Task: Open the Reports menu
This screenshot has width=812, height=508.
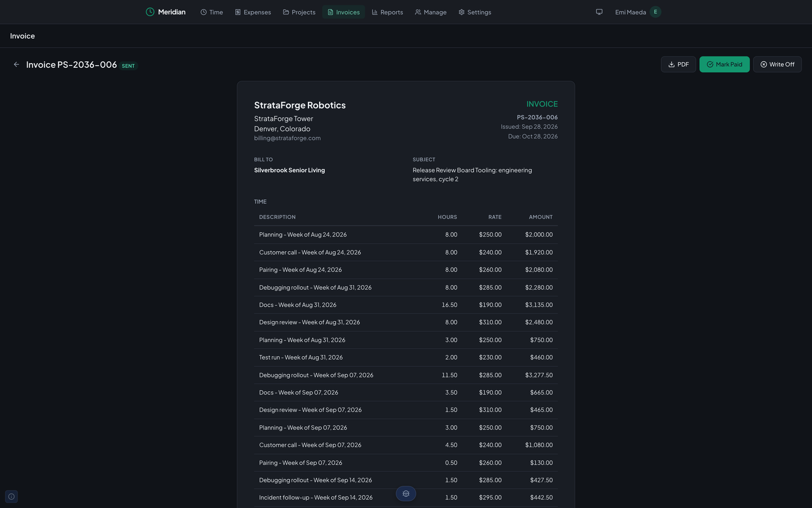Action: (x=387, y=12)
